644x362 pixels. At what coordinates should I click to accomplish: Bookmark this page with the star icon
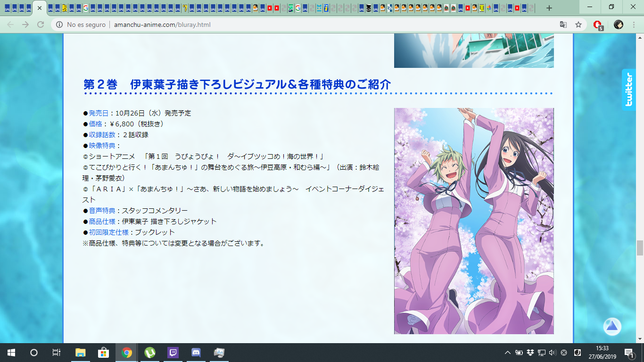(x=578, y=25)
